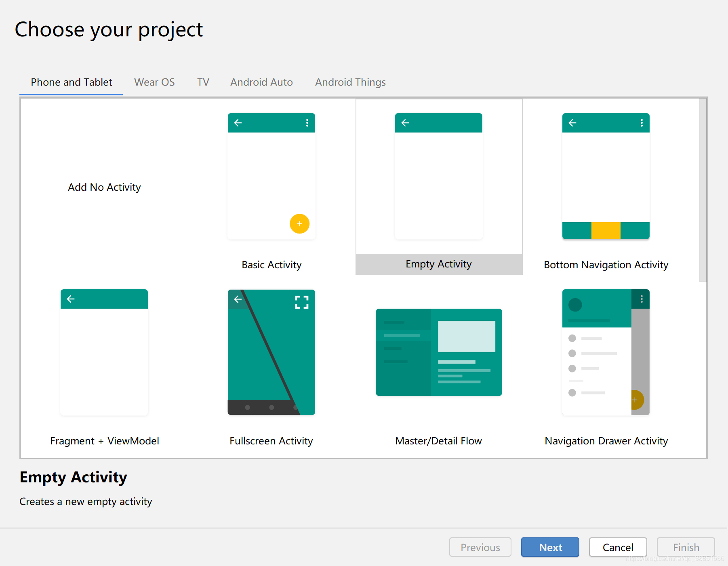
Task: Click the back arrow in Empty Activity preview
Action: pyautogui.click(x=405, y=123)
